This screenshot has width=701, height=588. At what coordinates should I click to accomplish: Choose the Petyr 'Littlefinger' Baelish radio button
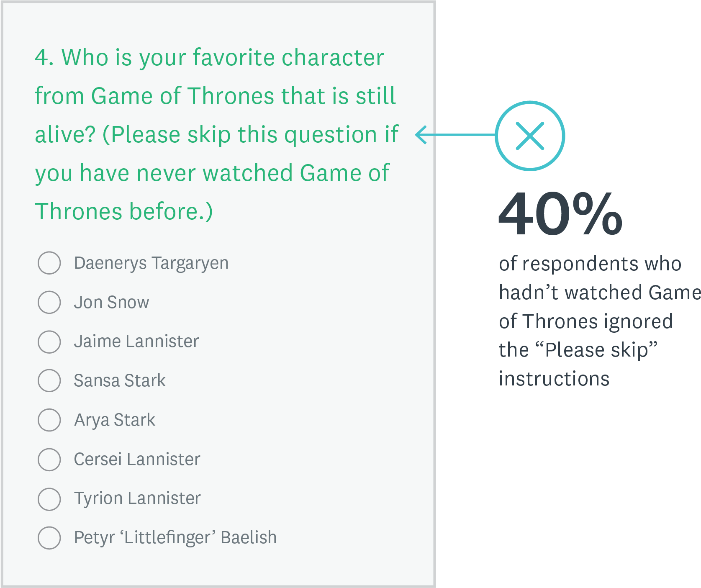[49, 537]
